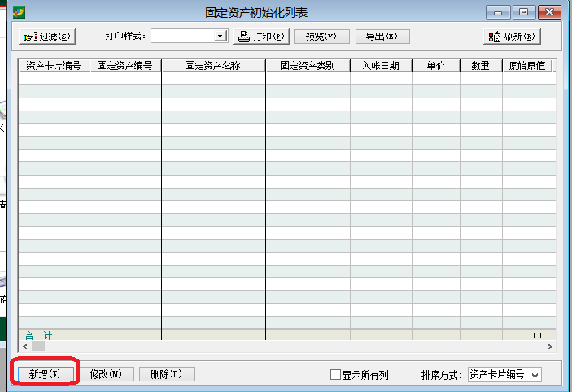This screenshot has height=392, width=572.
Task: Open the 打印样式 dropdown list
Action: pyautogui.click(x=220, y=37)
